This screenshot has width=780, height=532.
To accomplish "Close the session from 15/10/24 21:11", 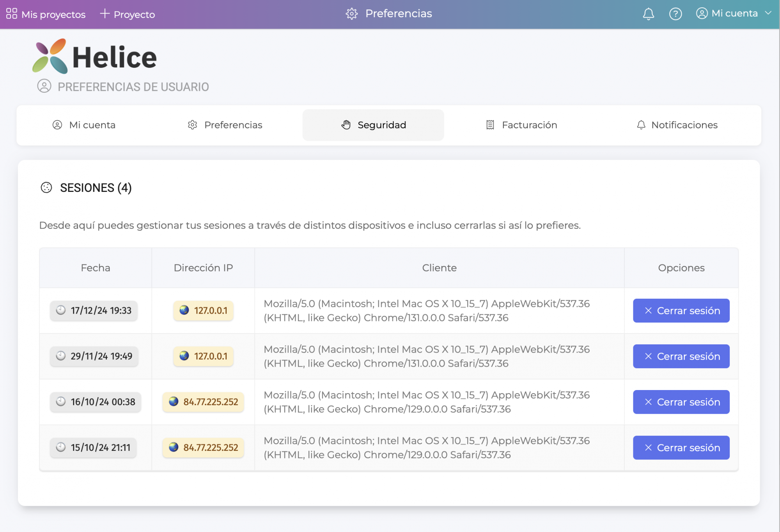I will 681,447.
